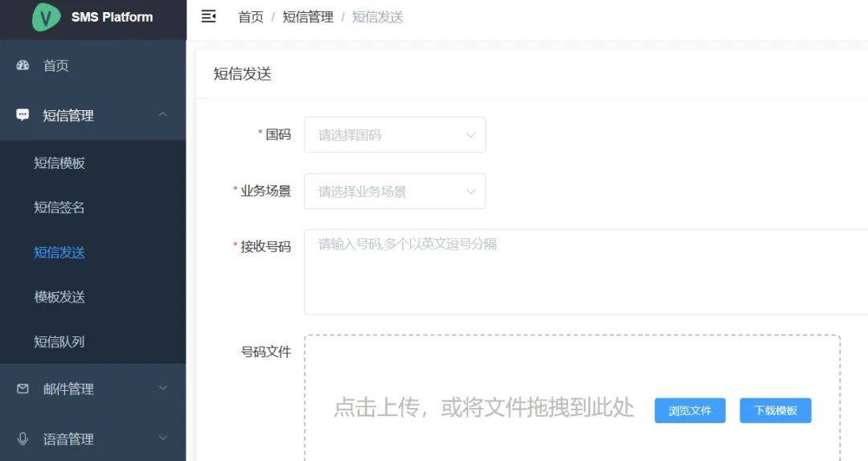
Task: Click the envelope icon beside 邮件管理
Action: 23,389
